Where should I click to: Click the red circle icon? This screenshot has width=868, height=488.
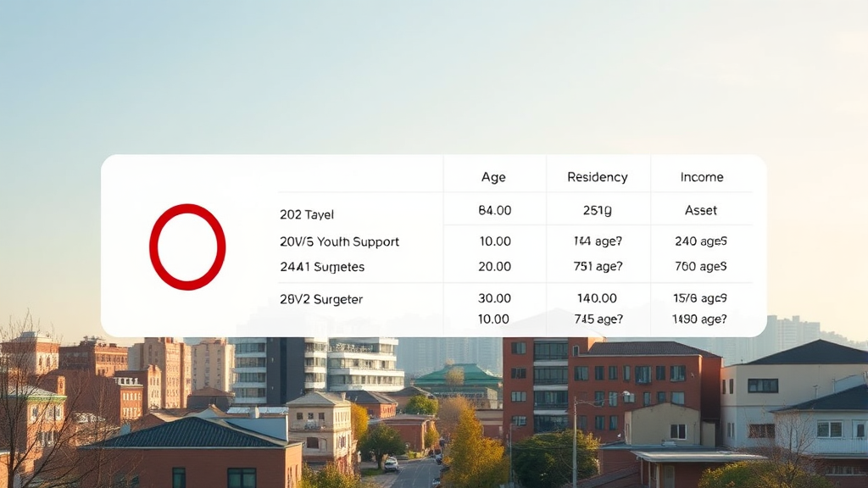(187, 247)
